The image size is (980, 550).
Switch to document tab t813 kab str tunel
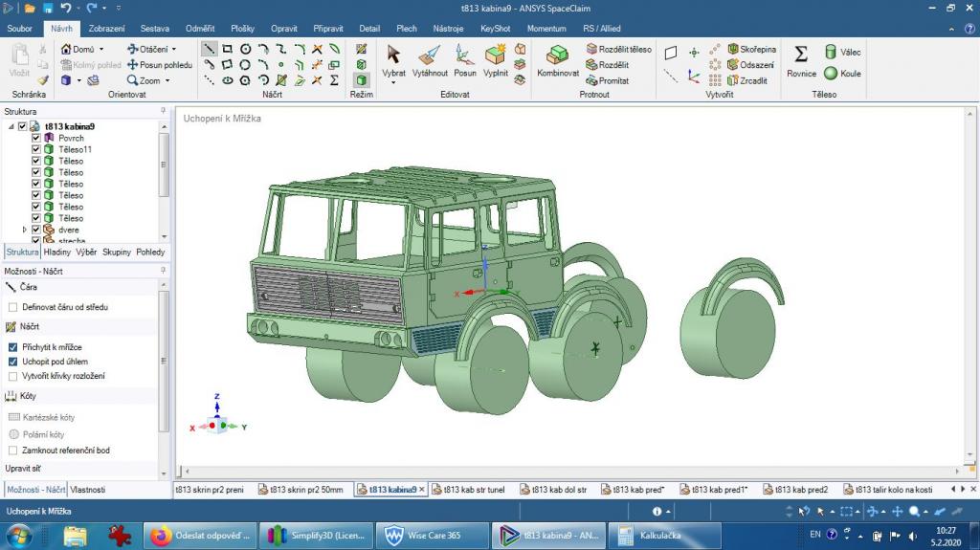pyautogui.click(x=468, y=490)
